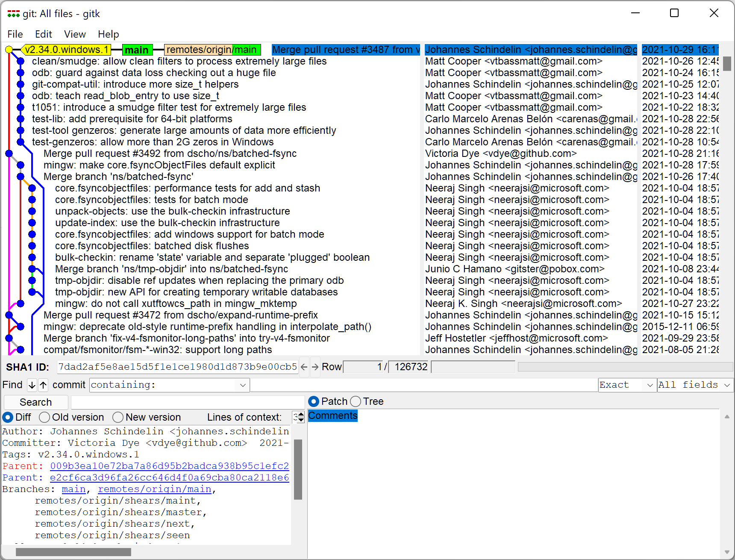The image size is (735, 560).
Task: Open the All fields dropdown
Action: click(x=728, y=385)
